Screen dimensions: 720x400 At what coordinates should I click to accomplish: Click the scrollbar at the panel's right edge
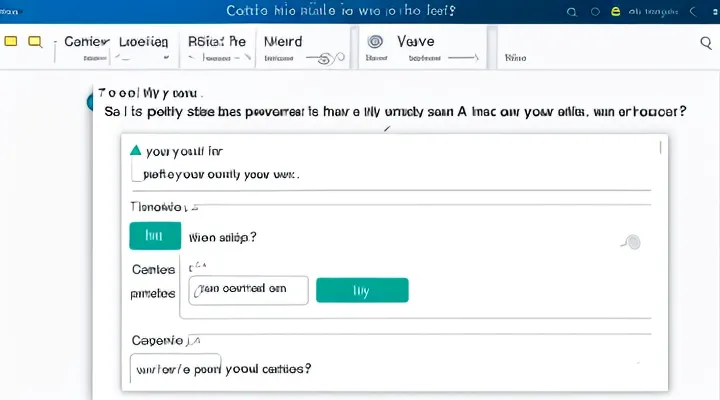click(x=660, y=148)
